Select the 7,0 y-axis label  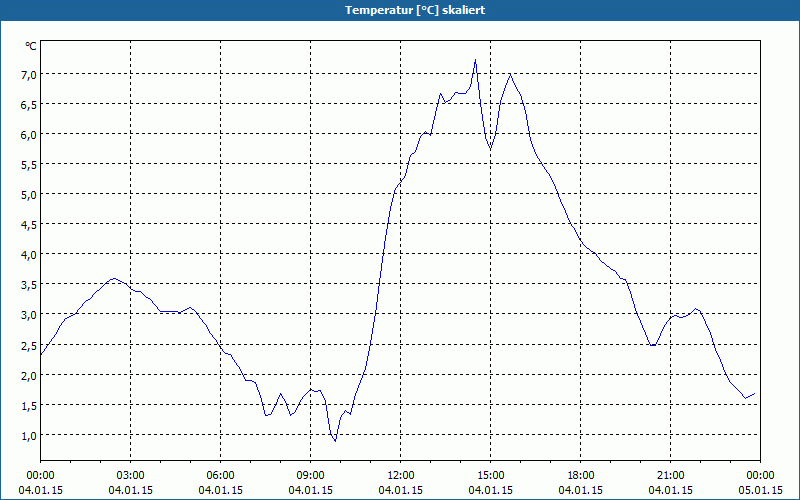30,74
